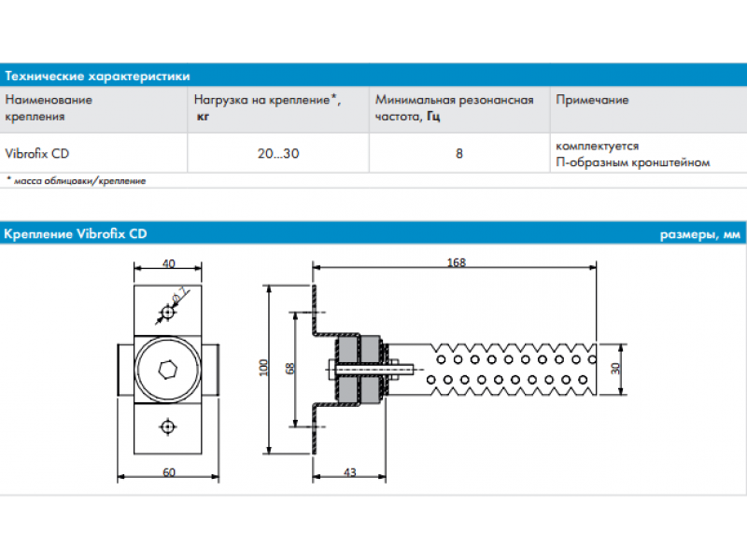Click the Технические характеристики header bar
The height and width of the screenshot is (560, 747).
point(97,76)
